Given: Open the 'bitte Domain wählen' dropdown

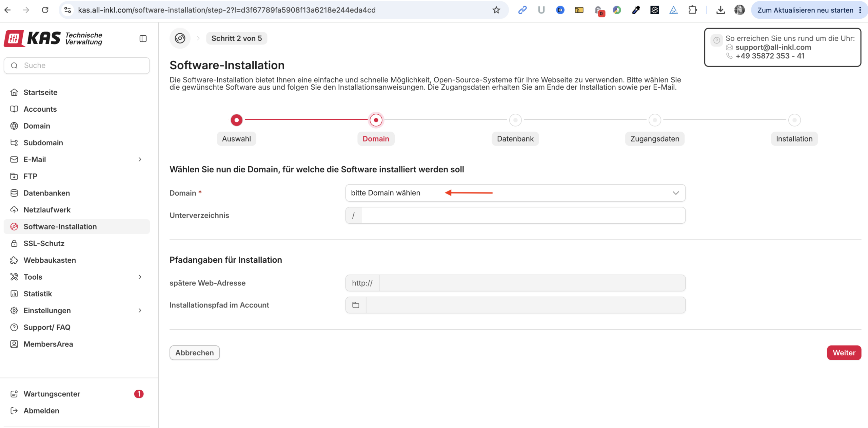Looking at the screenshot, I should coord(515,193).
